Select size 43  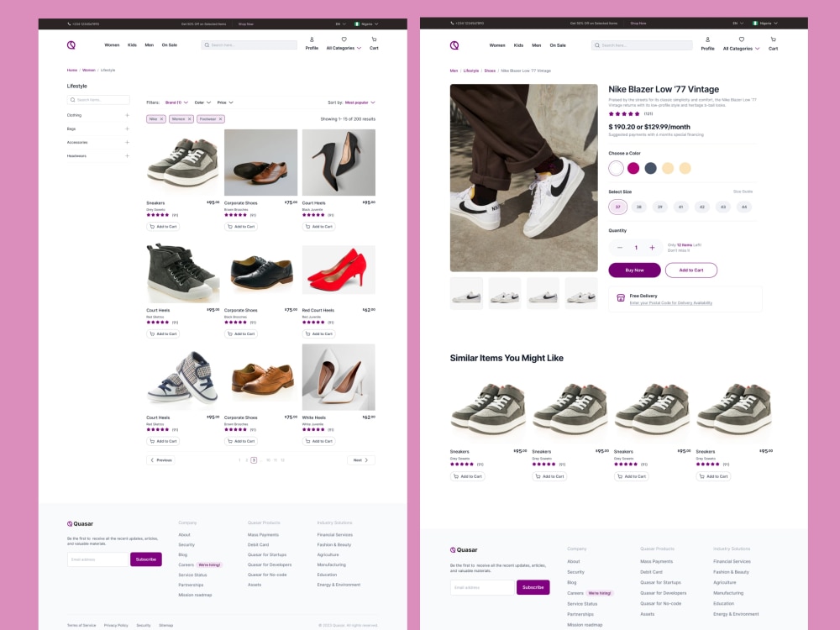pos(723,207)
